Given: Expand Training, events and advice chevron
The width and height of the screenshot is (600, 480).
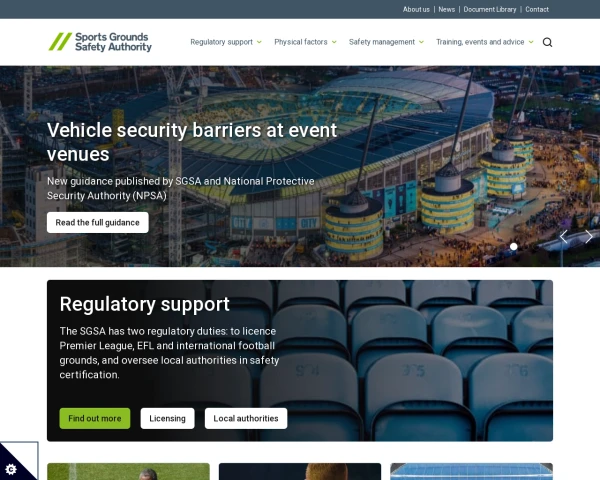Looking at the screenshot, I should click(x=531, y=42).
